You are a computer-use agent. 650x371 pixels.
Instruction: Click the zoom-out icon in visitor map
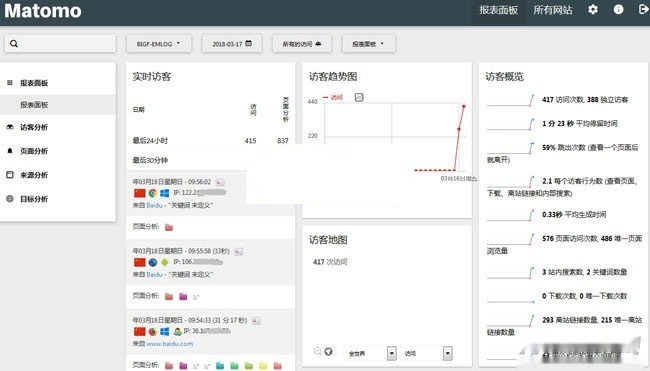pyautogui.click(x=318, y=352)
